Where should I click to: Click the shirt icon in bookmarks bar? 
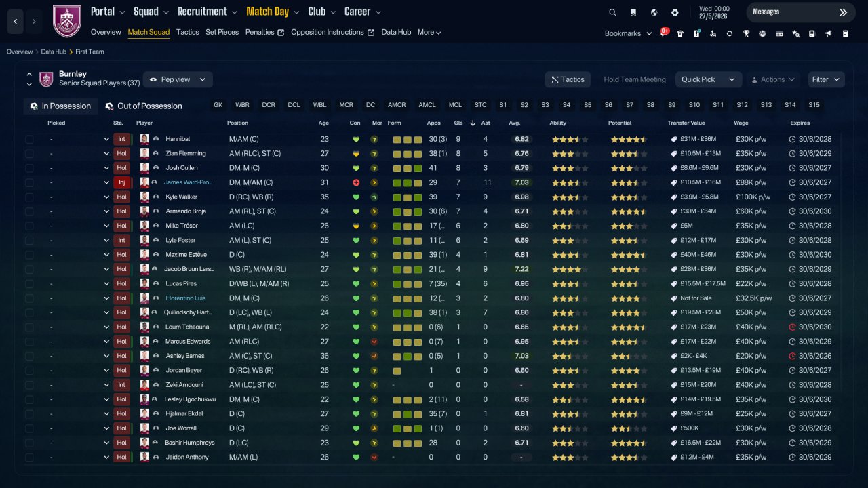[x=680, y=33]
